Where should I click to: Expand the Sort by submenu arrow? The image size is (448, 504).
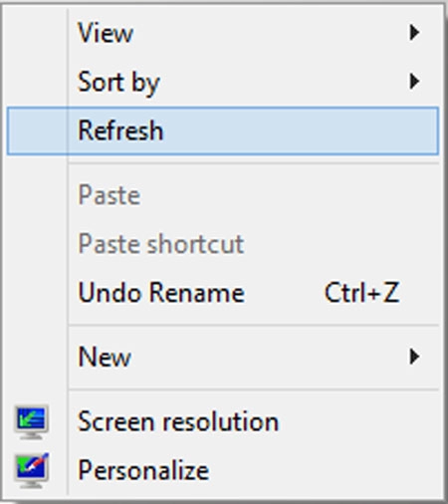pos(414,82)
